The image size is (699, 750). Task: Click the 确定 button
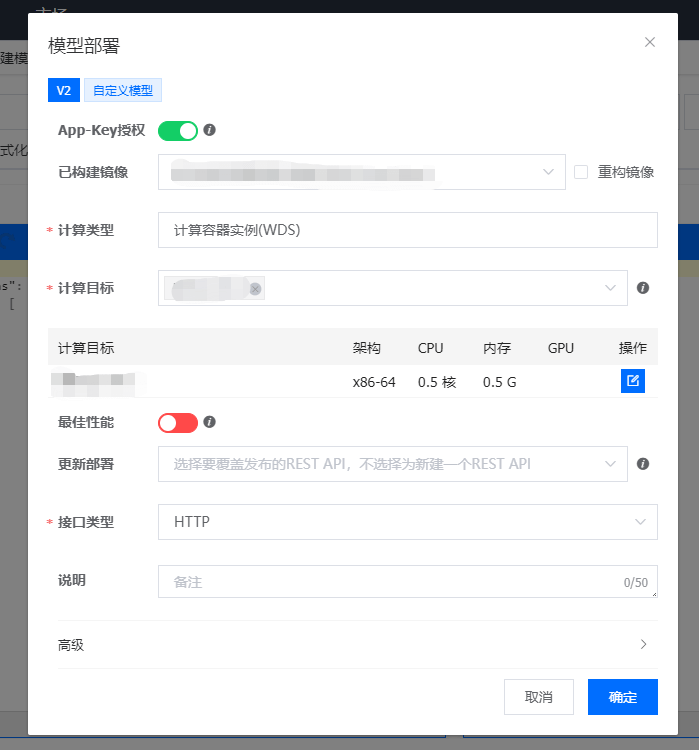[622, 697]
